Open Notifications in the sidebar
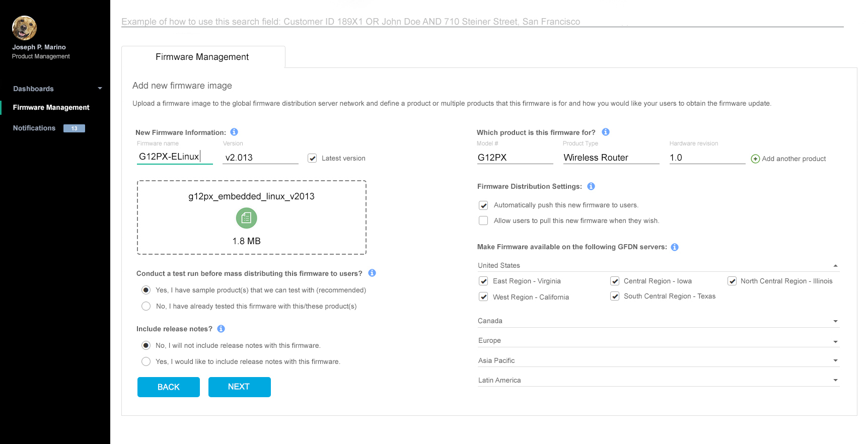This screenshot has height=444, width=868. click(x=34, y=128)
